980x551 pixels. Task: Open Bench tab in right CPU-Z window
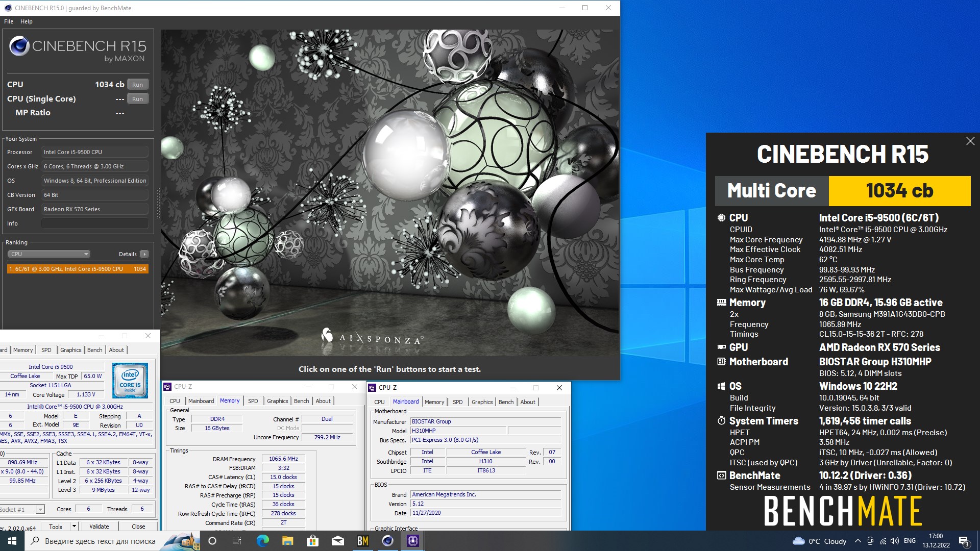coord(506,402)
